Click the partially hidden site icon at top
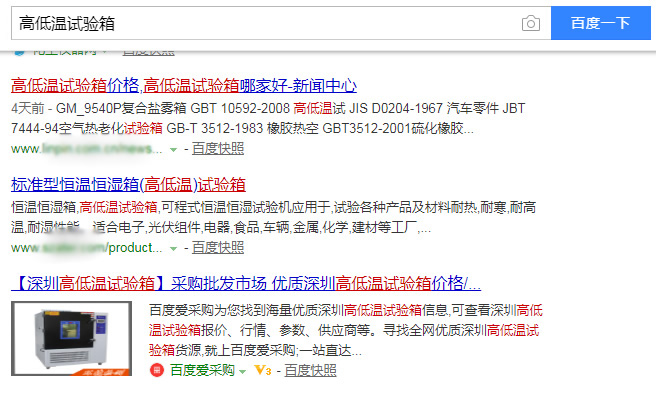Viewport: 656px width, 395px height. pyautogui.click(x=19, y=52)
